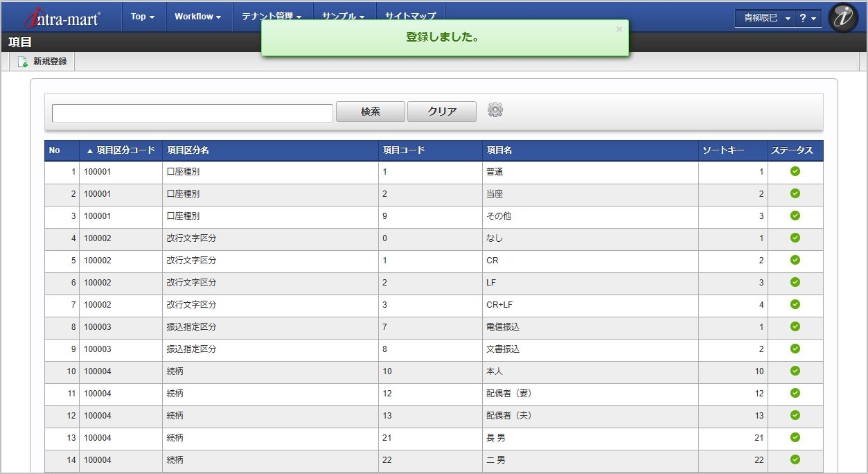Open the ? help dropdown
868x474 pixels.
coord(808,18)
